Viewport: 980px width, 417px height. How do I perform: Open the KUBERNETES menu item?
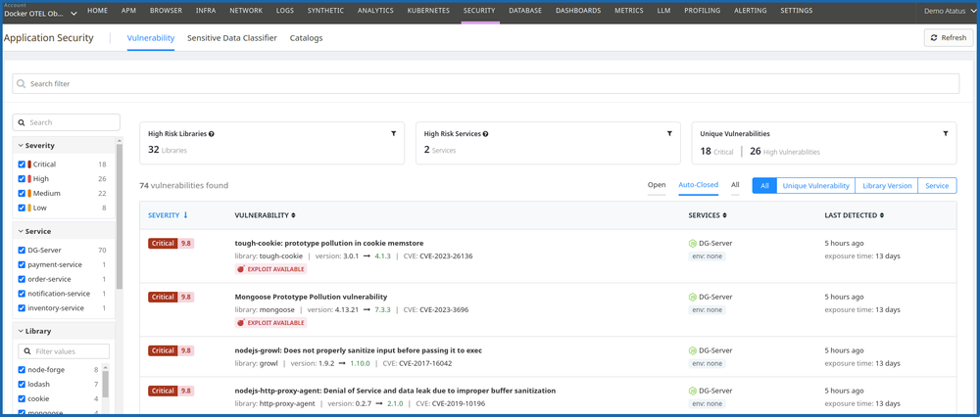pyautogui.click(x=428, y=11)
